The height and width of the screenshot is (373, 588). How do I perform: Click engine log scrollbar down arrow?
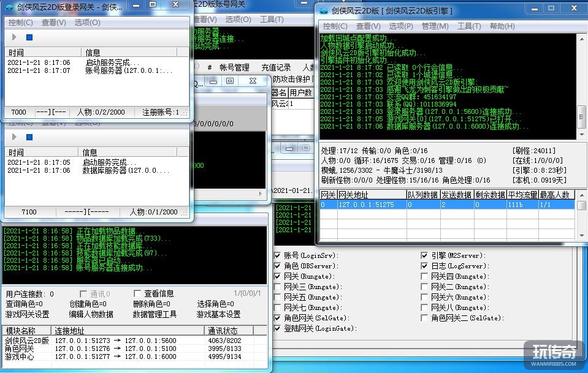point(582,135)
